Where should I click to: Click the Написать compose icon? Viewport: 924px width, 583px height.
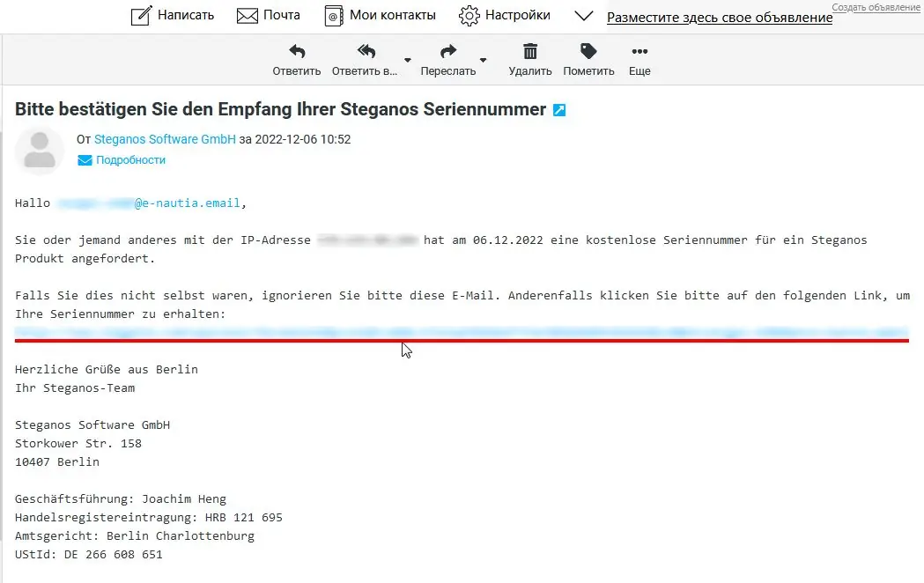pyautogui.click(x=141, y=15)
